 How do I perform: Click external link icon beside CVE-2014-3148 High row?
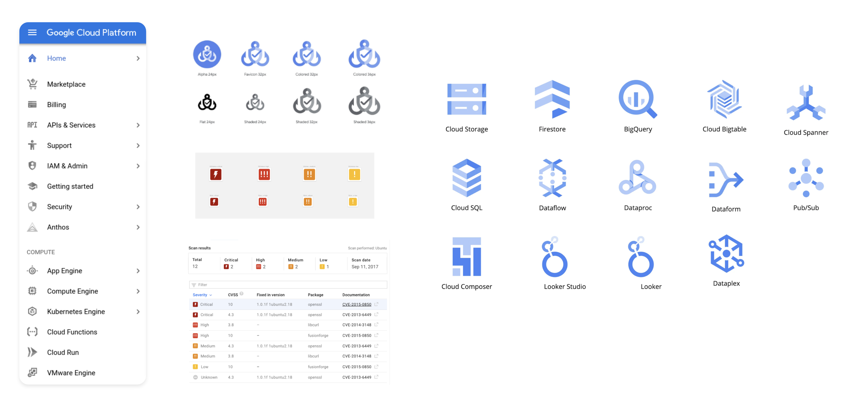pyautogui.click(x=376, y=325)
